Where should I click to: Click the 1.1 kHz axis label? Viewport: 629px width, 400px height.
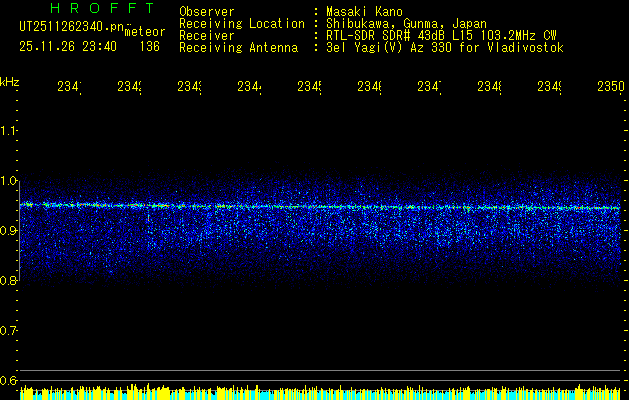(x=8, y=130)
